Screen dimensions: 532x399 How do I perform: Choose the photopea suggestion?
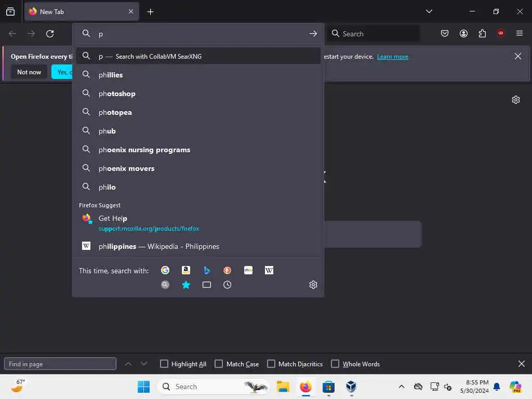tap(198, 112)
